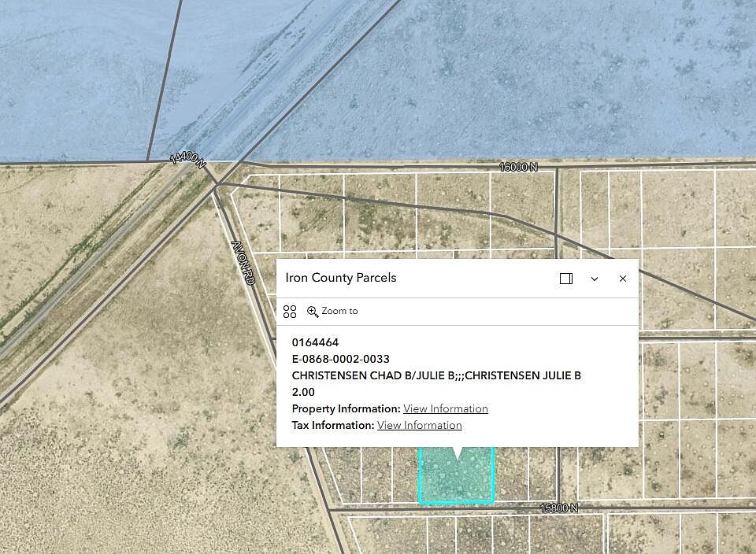This screenshot has width=756, height=554.
Task: Select parcel account number 0164464
Action: (315, 342)
